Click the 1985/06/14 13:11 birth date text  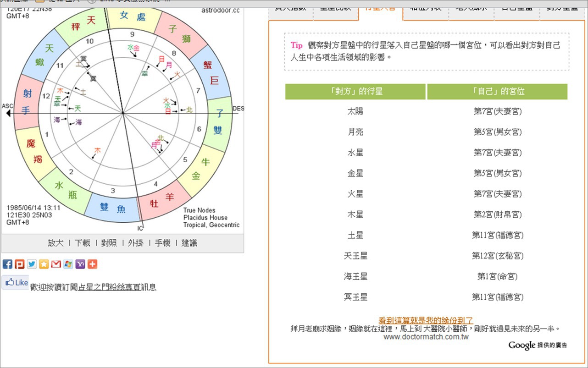(33, 208)
